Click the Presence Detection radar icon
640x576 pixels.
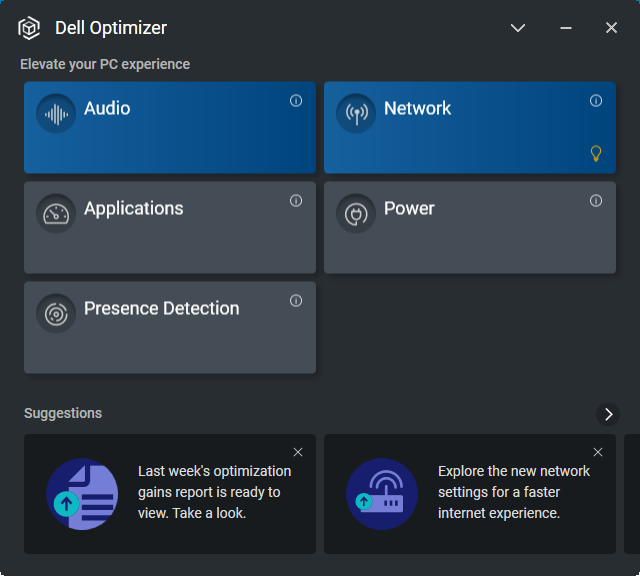point(56,313)
